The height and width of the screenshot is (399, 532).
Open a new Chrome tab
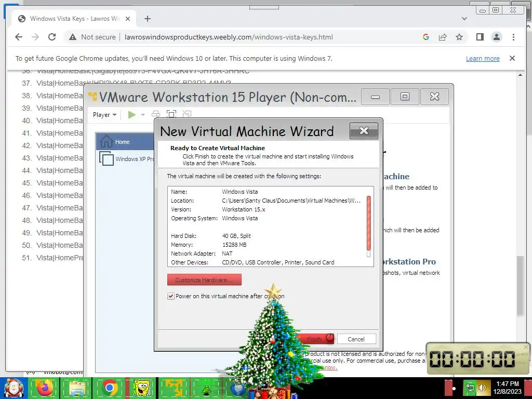tap(147, 19)
